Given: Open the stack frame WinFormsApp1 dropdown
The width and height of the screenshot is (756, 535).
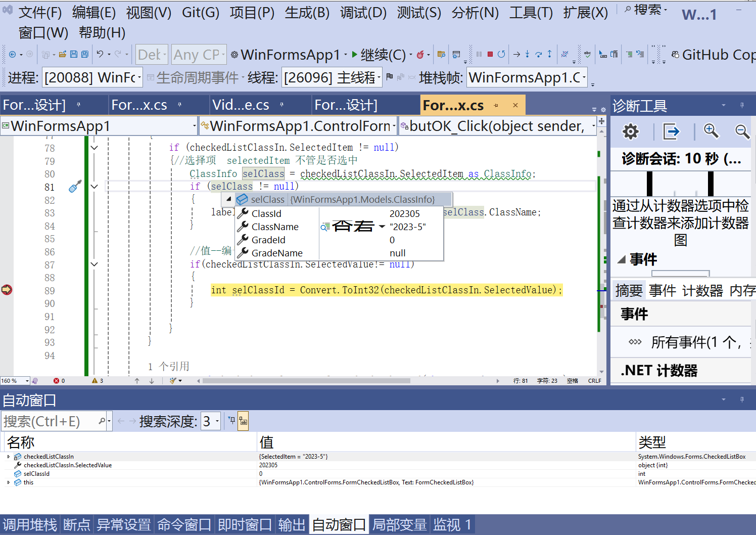Looking at the screenshot, I should [527, 77].
